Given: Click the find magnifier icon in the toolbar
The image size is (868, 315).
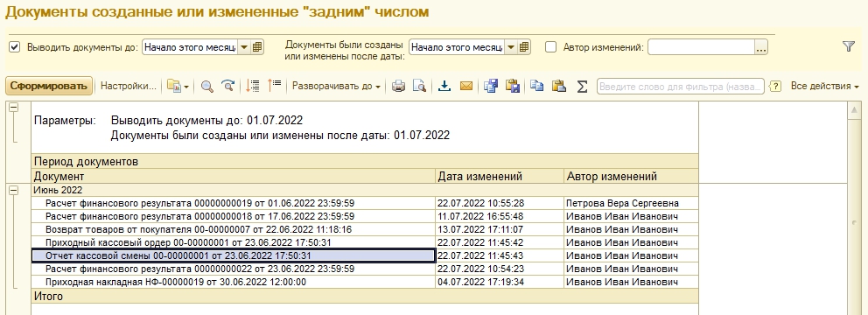Looking at the screenshot, I should pos(207,87).
